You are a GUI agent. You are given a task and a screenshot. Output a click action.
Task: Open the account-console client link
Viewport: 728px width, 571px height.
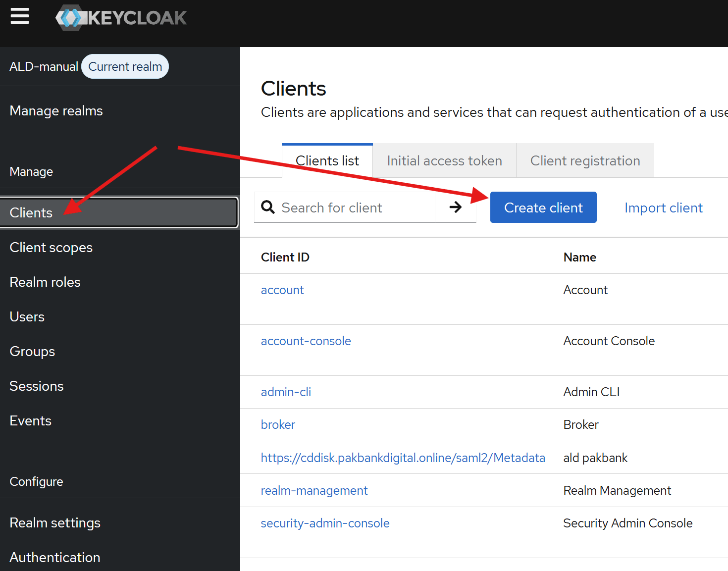pos(306,341)
